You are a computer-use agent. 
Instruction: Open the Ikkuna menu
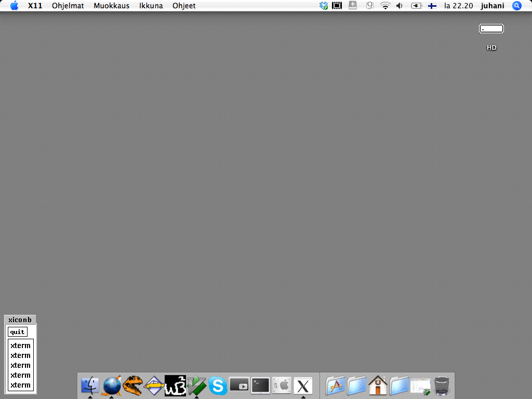(x=151, y=6)
